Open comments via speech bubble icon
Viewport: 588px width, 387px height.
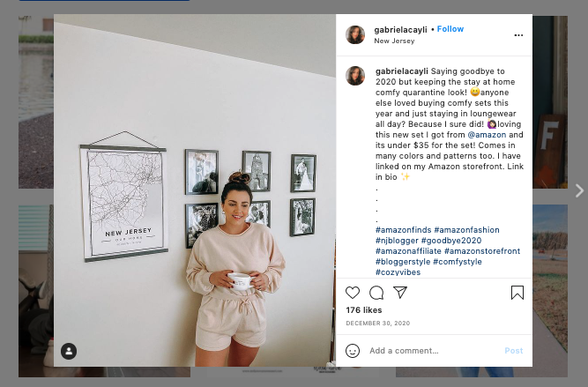[x=376, y=293]
